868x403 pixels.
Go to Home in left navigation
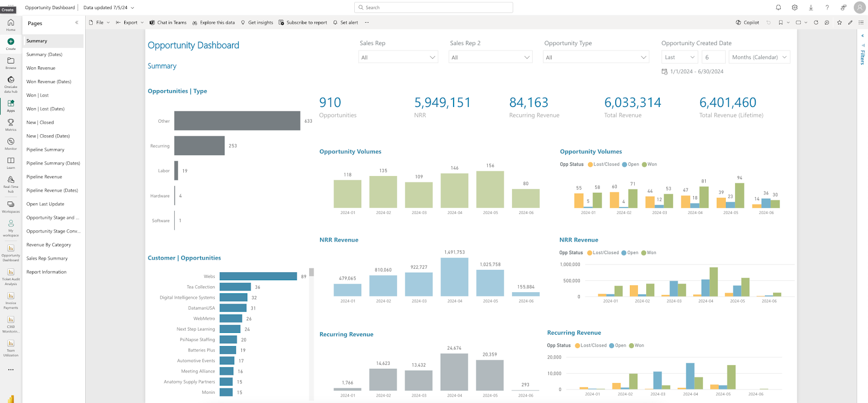tap(11, 24)
